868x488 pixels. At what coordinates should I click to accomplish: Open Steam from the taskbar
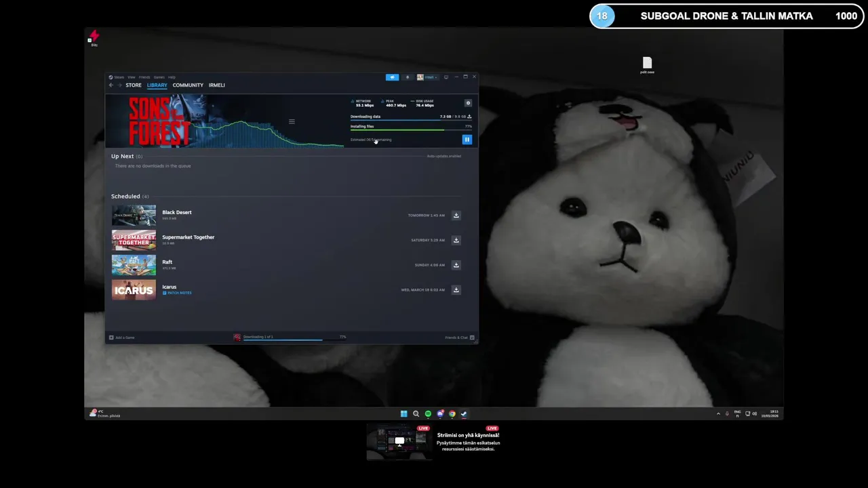(464, 414)
